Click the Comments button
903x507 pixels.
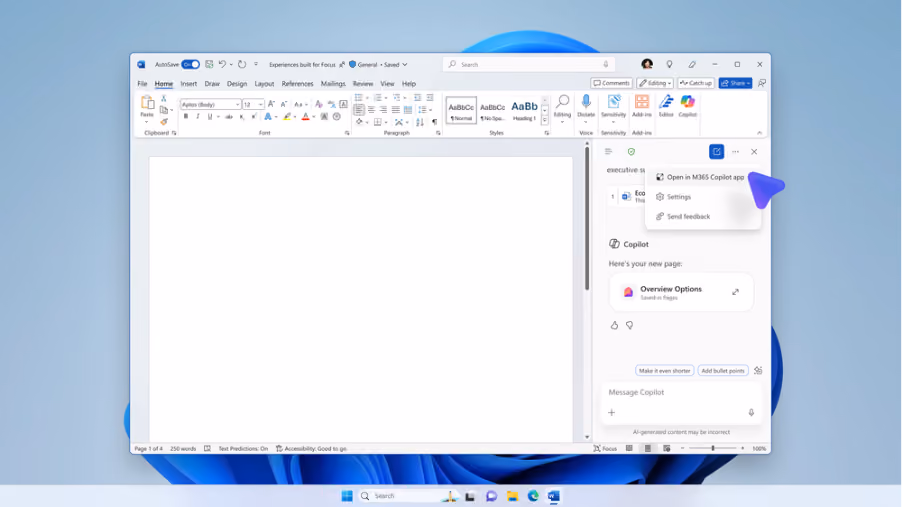612,83
